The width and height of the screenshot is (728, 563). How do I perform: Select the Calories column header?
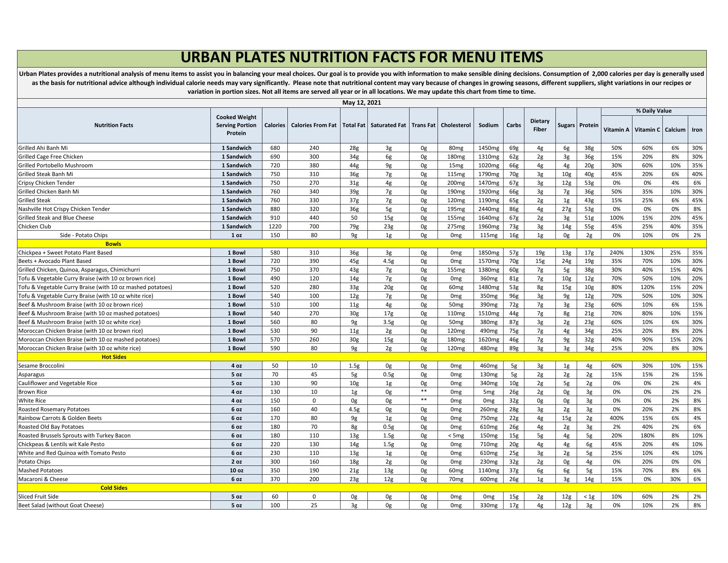(x=275, y=125)
